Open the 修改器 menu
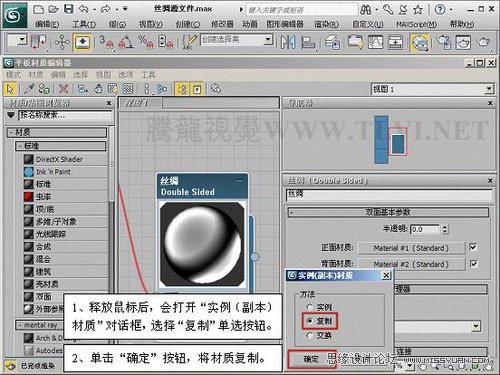The height and width of the screenshot is (375, 500). coord(222,24)
